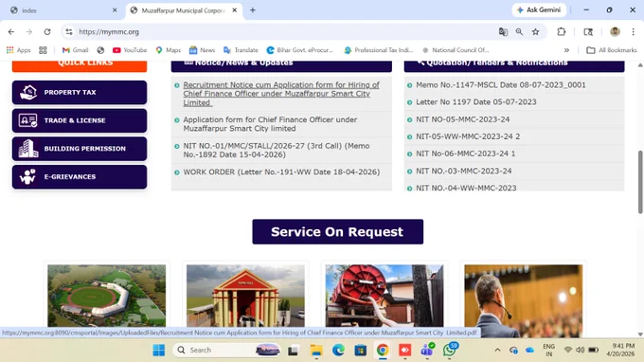Viewport: 644px width, 362px height.
Task: Show hidden system tray icons
Action: (497, 350)
